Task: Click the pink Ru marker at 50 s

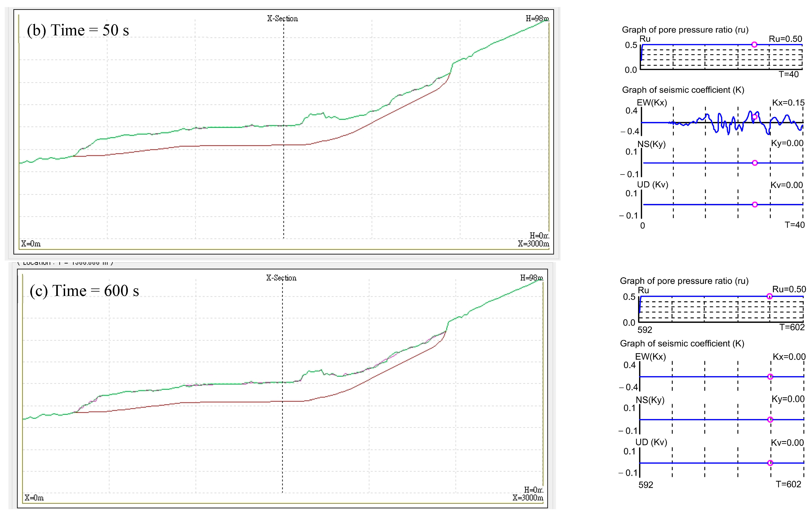Action: tap(754, 44)
